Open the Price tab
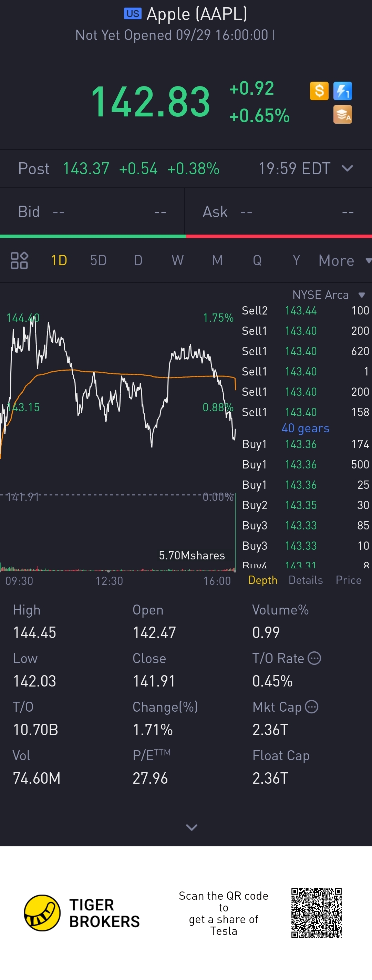372x980 pixels. (349, 580)
